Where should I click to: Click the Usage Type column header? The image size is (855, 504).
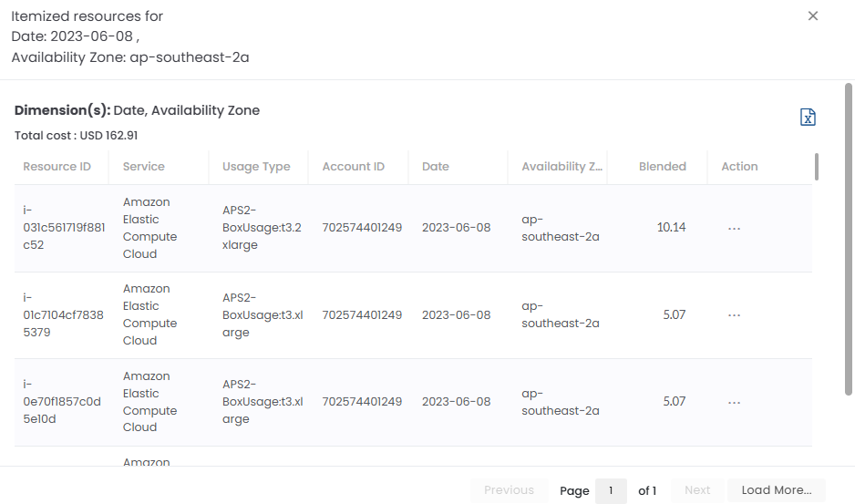[256, 167]
